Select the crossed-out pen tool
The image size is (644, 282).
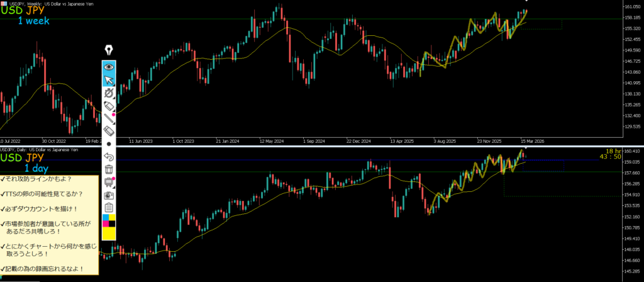coord(109,93)
